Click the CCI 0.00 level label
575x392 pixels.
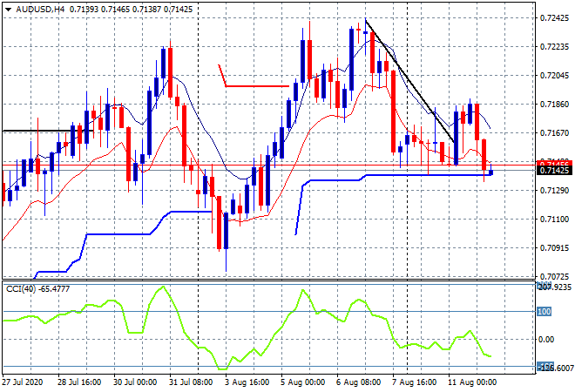(x=546, y=340)
